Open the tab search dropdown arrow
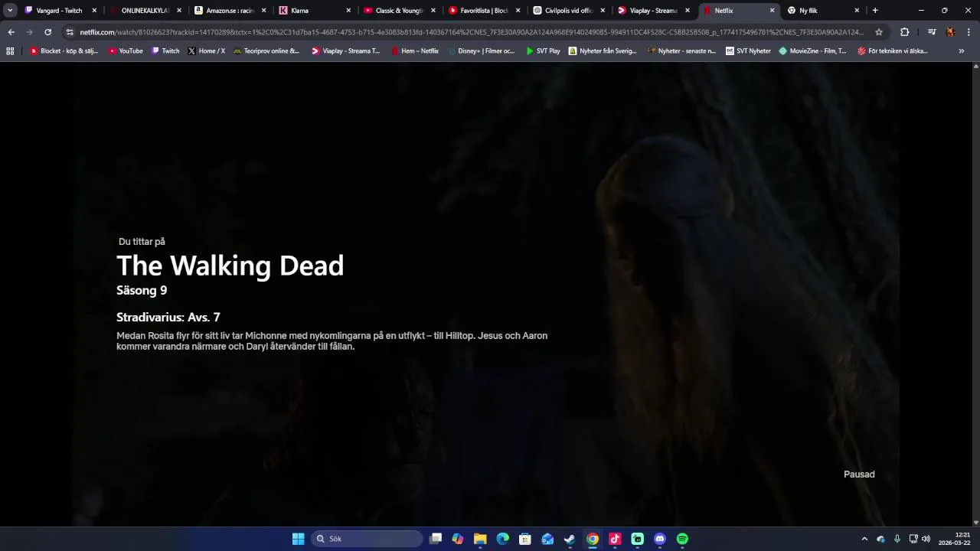Image resolution: width=980 pixels, height=551 pixels. [10, 11]
